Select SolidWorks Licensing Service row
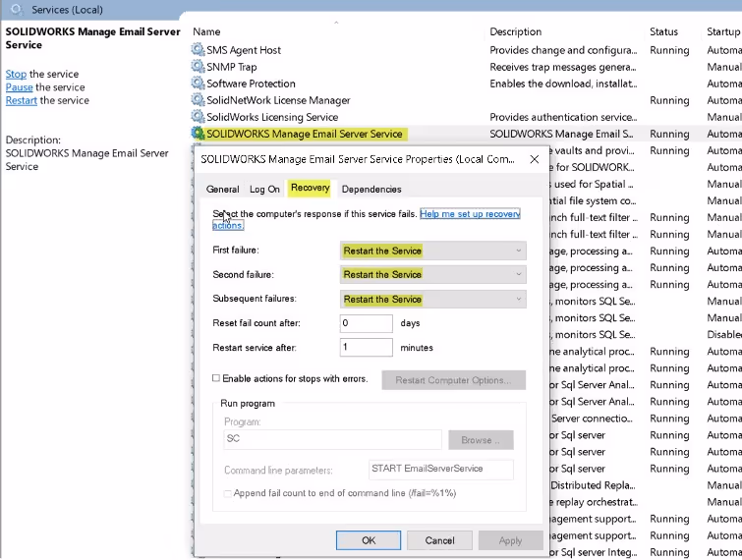 click(x=466, y=117)
